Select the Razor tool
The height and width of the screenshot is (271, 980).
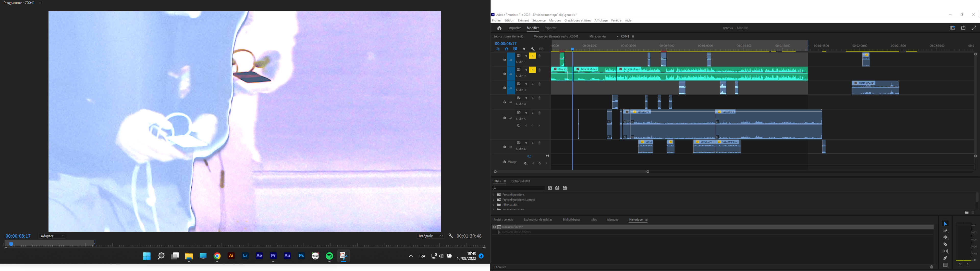[x=945, y=244]
